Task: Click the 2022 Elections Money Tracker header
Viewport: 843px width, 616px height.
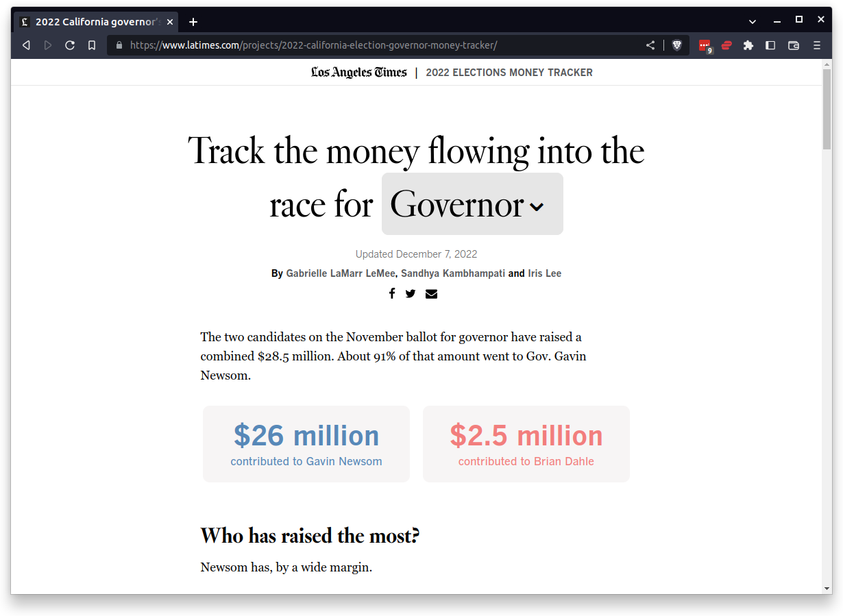Action: click(509, 73)
